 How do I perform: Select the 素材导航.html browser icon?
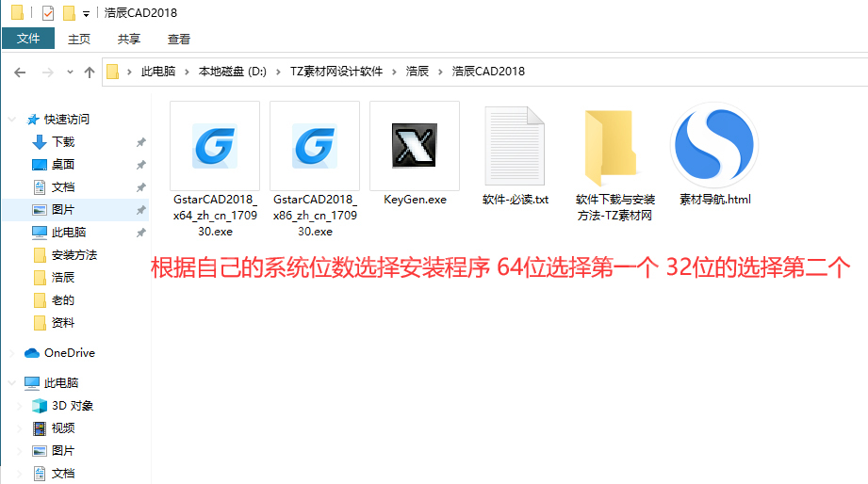pos(714,145)
